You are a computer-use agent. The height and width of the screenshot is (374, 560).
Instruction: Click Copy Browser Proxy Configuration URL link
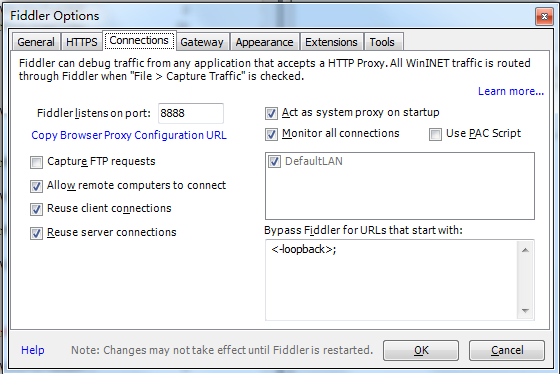(x=129, y=135)
